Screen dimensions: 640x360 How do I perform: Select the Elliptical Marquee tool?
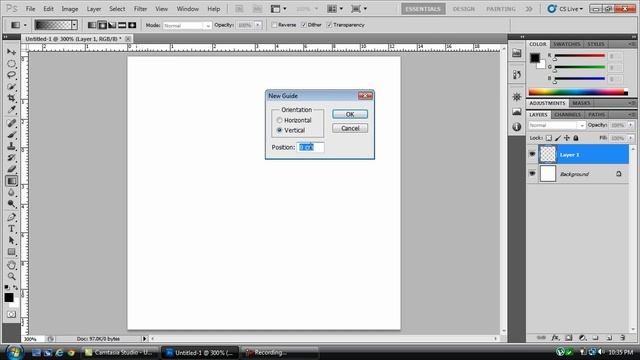[x=11, y=64]
